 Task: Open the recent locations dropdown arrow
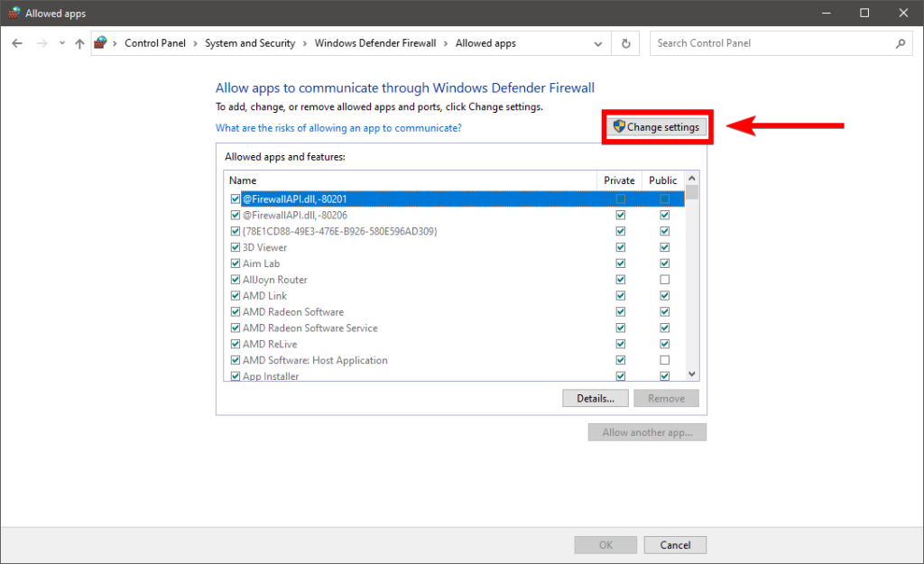tap(62, 43)
